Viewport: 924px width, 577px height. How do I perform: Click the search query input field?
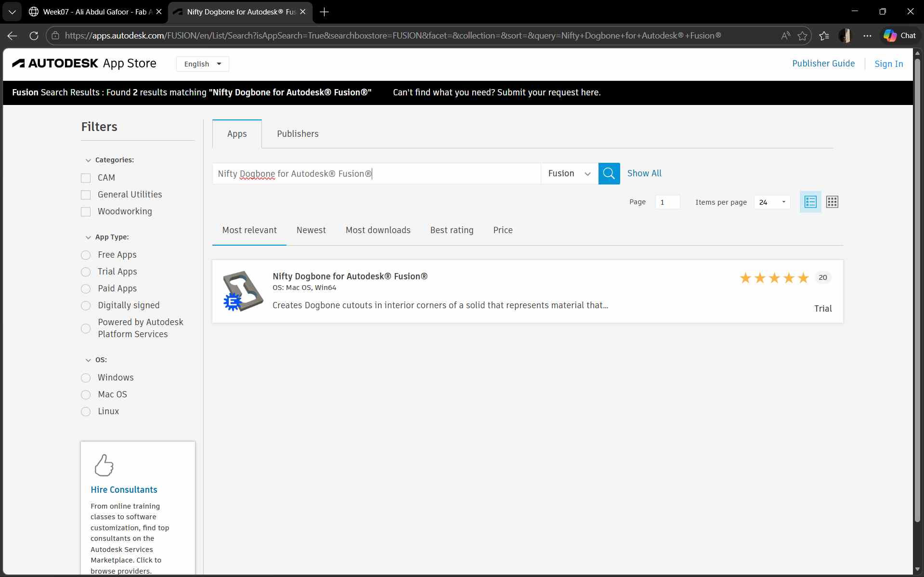pyautogui.click(x=377, y=173)
